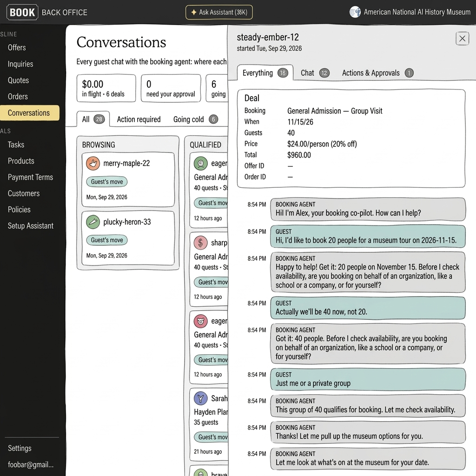Click the $24.00/person (20% off) price

[322, 144]
